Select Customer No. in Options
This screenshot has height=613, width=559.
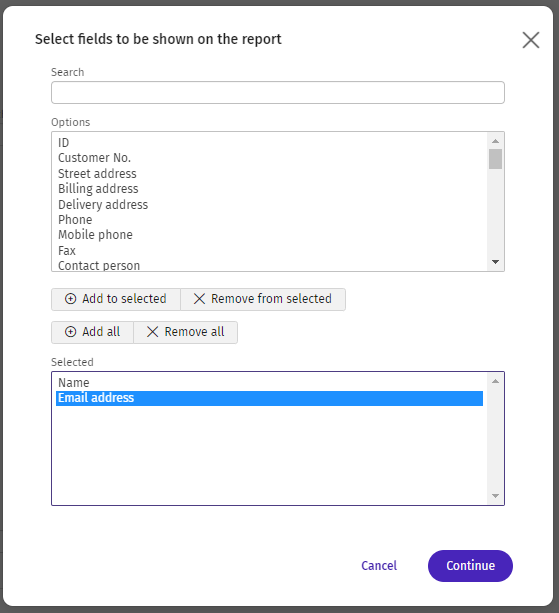coord(270,158)
